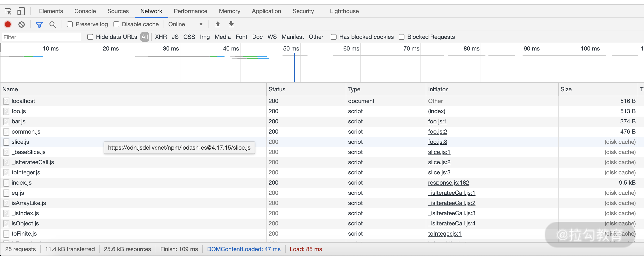The width and height of the screenshot is (644, 256).
Task: Check the Disable cache option
Action: pyautogui.click(x=116, y=24)
